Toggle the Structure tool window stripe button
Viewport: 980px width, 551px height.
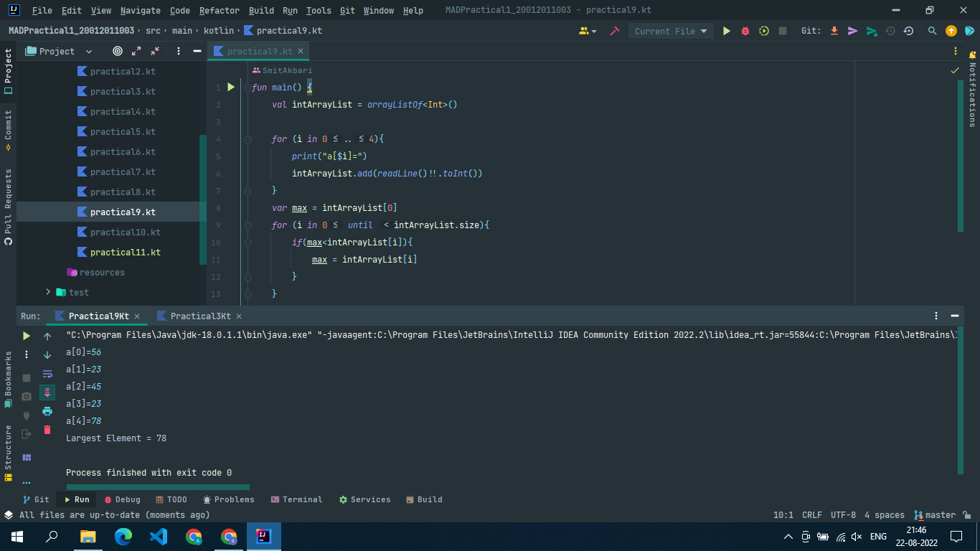[x=8, y=453]
